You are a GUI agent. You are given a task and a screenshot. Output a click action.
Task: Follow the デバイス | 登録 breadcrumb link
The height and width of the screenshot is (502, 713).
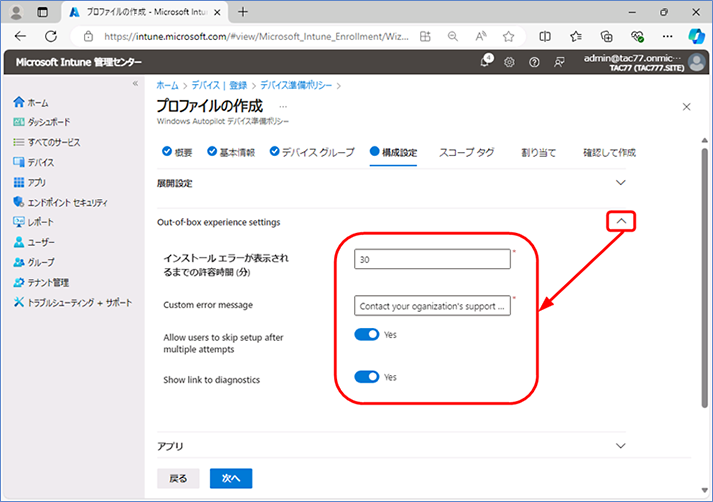click(219, 85)
